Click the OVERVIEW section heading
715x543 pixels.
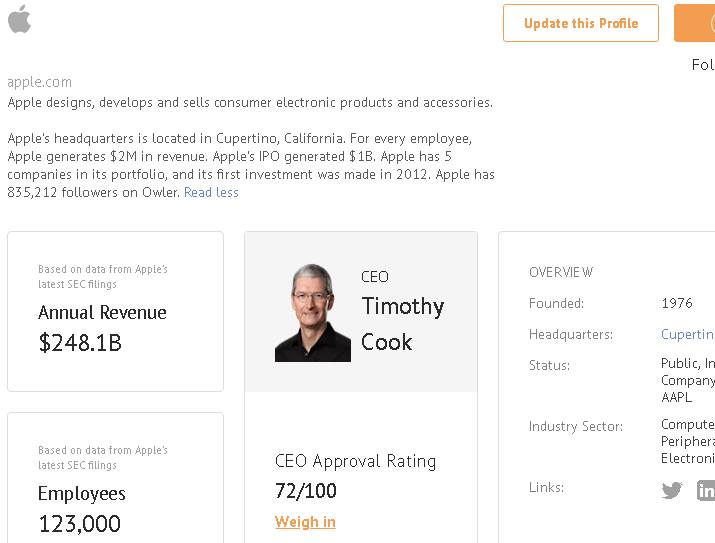pos(561,272)
